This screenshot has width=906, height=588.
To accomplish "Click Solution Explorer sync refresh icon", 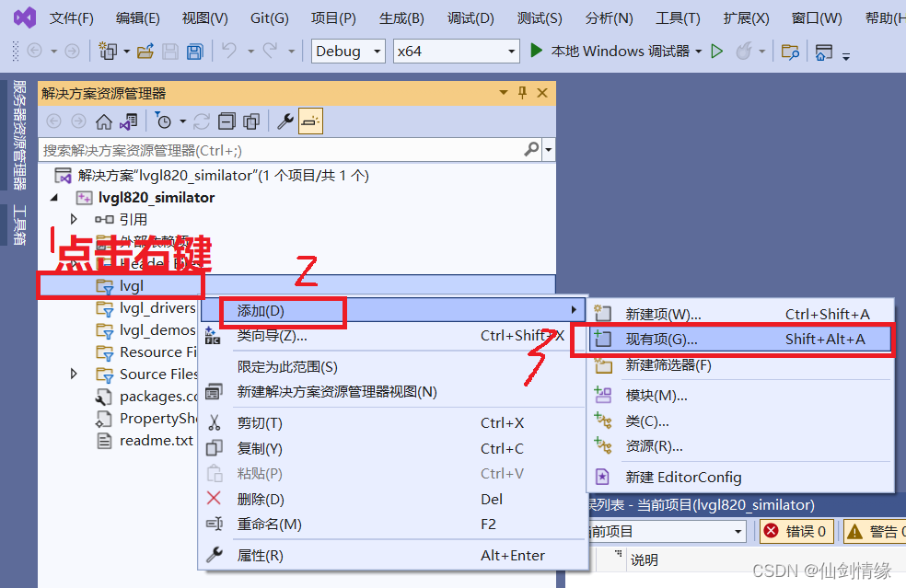I will pyautogui.click(x=201, y=121).
